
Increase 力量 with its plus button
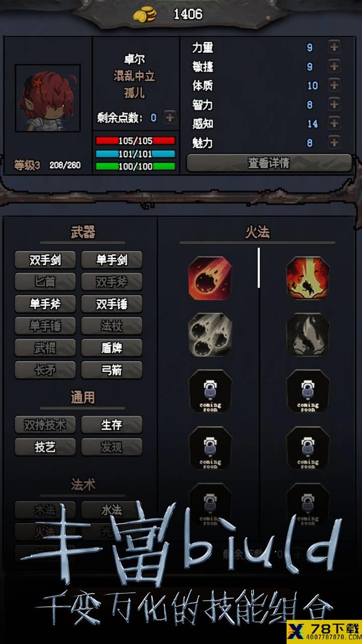(334, 47)
